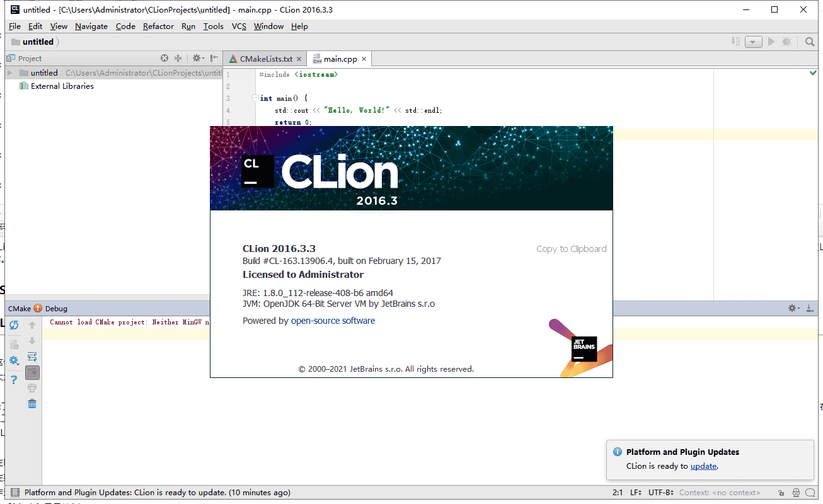Click the update link in the notification
823x504 pixels.
pos(703,466)
